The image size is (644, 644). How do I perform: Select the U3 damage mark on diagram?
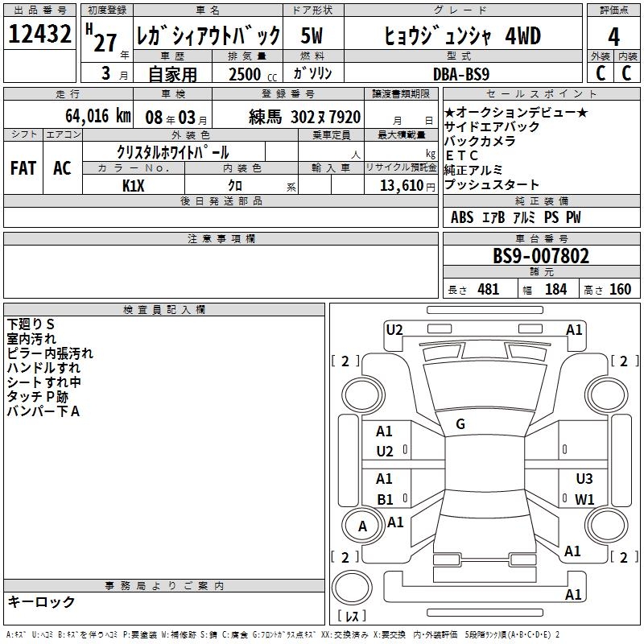coord(584,479)
